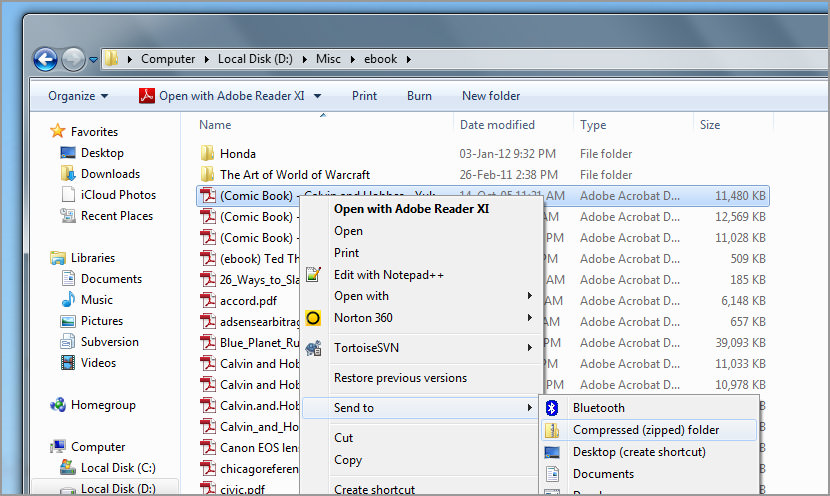Expand the arrow after Computer breadcrumb
Viewport: 830px width, 496px height.
[x=207, y=59]
